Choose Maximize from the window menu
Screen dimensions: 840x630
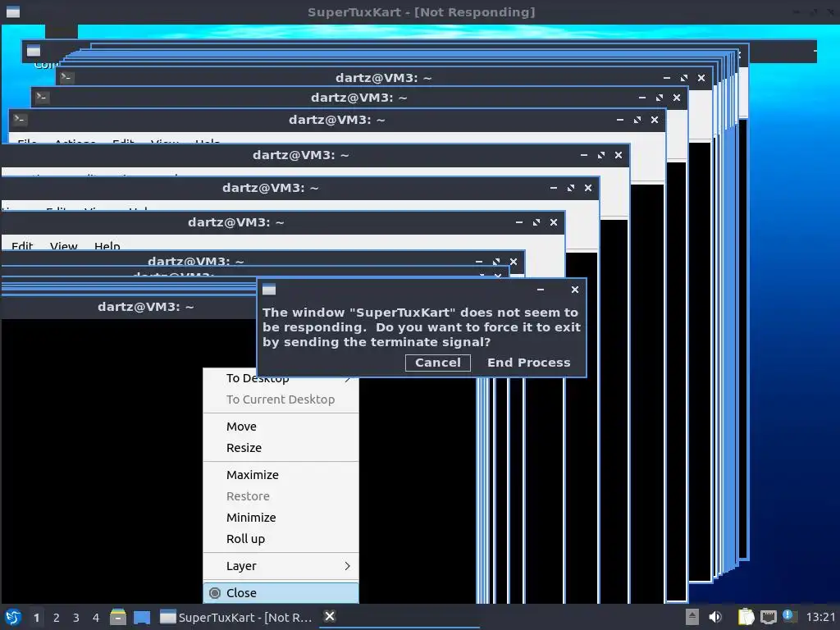[x=281, y=475]
